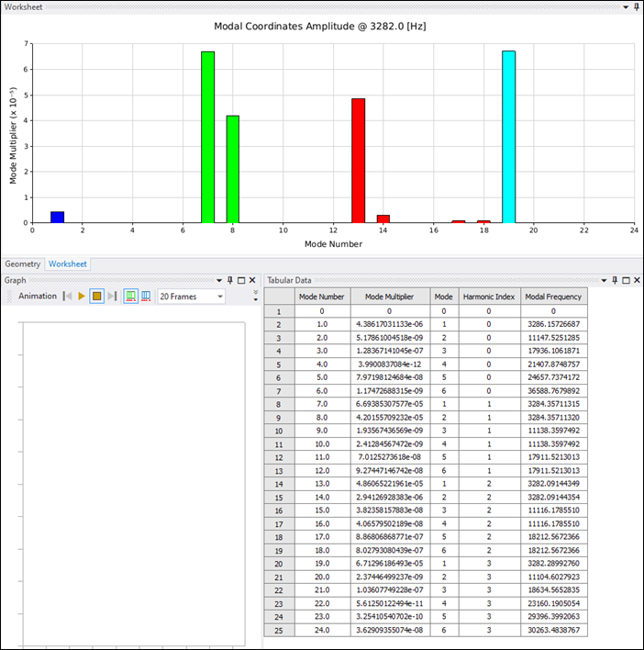Viewport: 644px width, 650px height.
Task: Toggle result sets animation mode
Action: coord(146,296)
